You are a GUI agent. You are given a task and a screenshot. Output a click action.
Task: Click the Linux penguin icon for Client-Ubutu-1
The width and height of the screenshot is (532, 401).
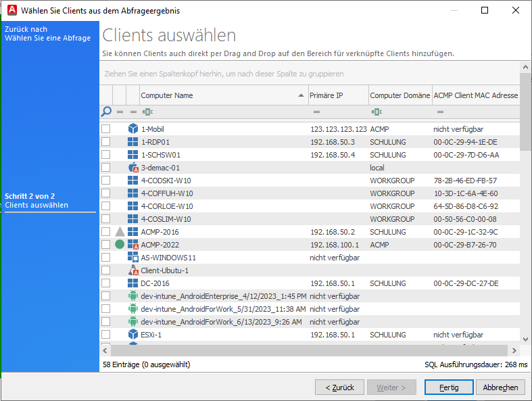(x=132, y=270)
